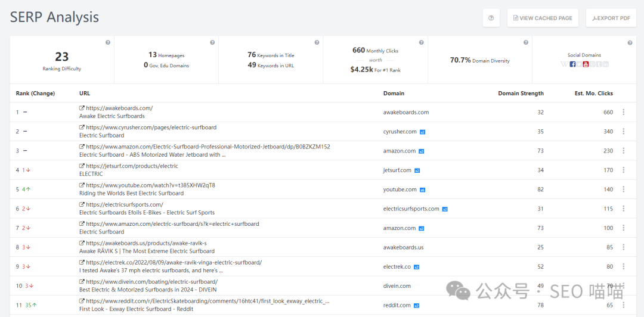Open the View Cached Page button
This screenshot has width=644, height=317.
click(x=541, y=18)
